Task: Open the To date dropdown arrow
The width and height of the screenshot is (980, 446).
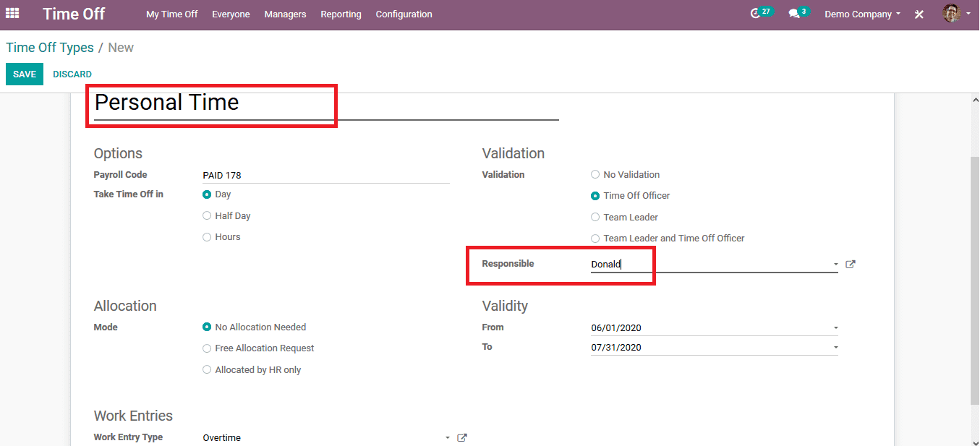Action: 835,348
